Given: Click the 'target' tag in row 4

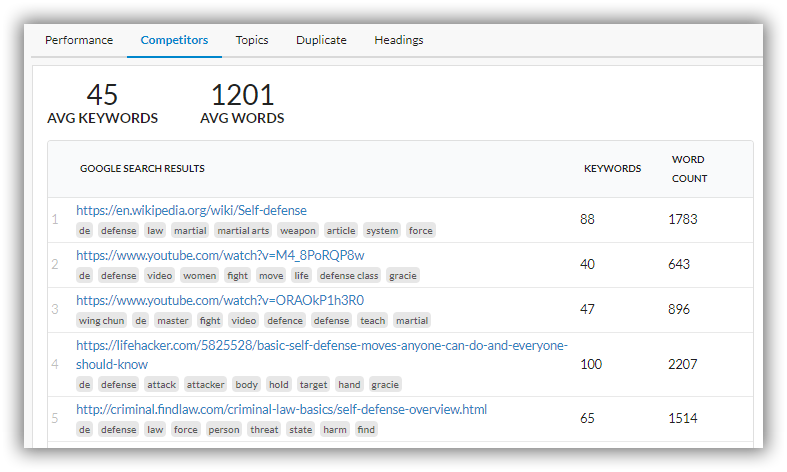Looking at the screenshot, I should click(313, 385).
